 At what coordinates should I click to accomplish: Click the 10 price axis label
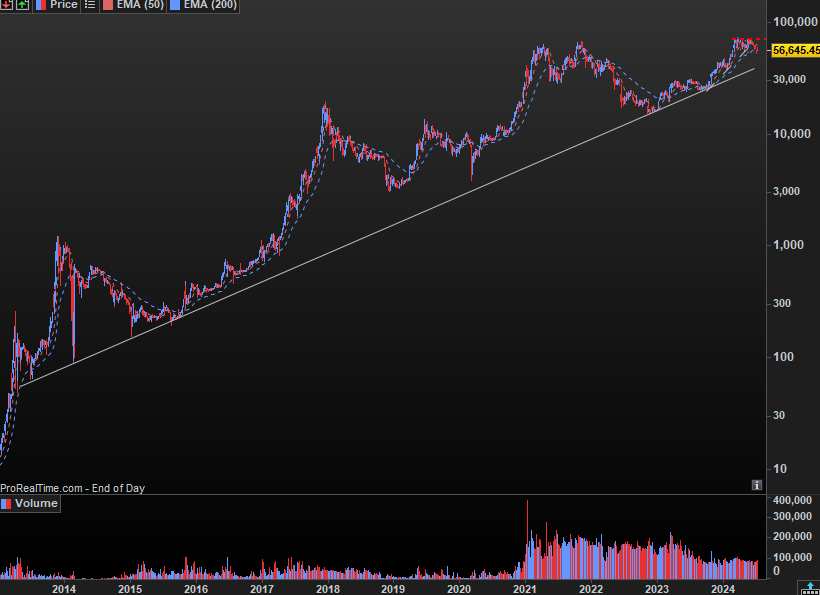point(780,468)
